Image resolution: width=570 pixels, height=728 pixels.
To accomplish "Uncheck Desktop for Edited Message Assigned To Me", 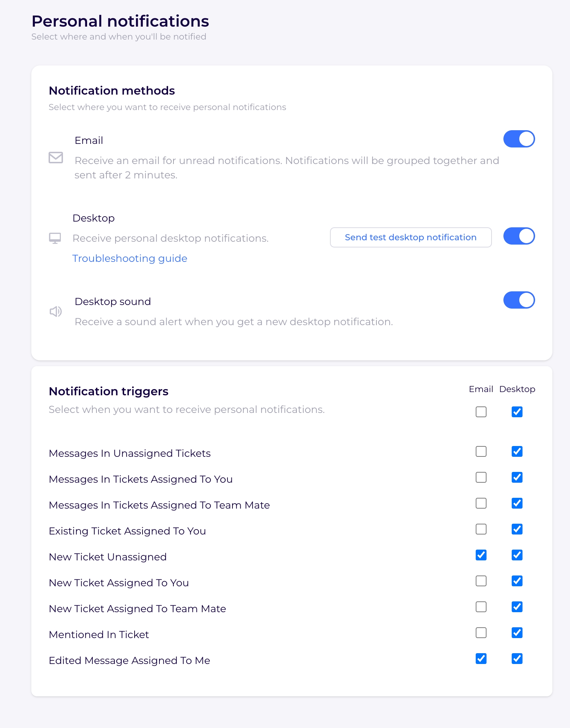I will (x=517, y=659).
